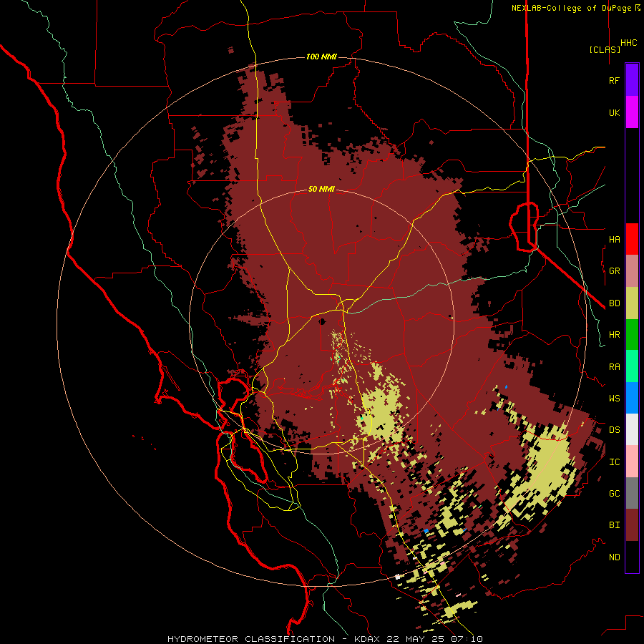The height and width of the screenshot is (644, 644).
Task: Click the BI legend label
Action: 614,525
